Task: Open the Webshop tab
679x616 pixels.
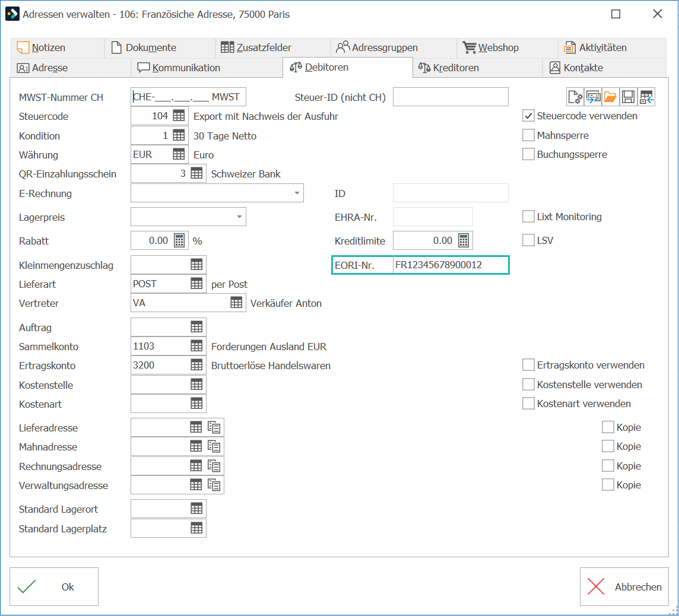Action: (x=507, y=47)
